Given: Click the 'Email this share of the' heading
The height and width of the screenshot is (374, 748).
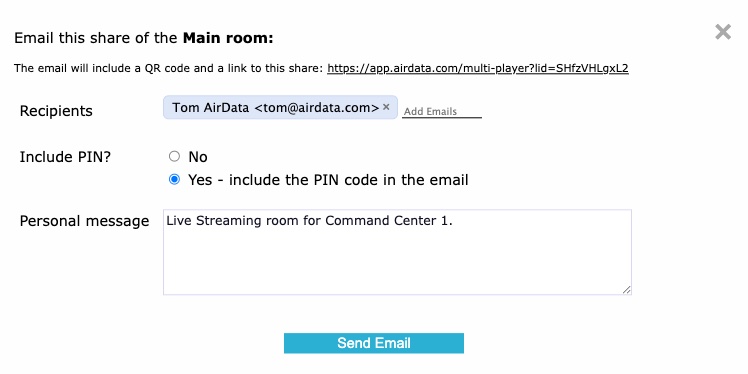Looking at the screenshot, I should [97, 38].
